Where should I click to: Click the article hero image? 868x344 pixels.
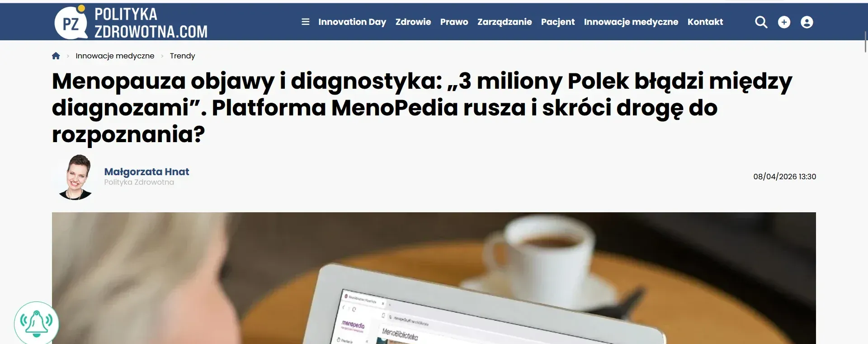434,278
